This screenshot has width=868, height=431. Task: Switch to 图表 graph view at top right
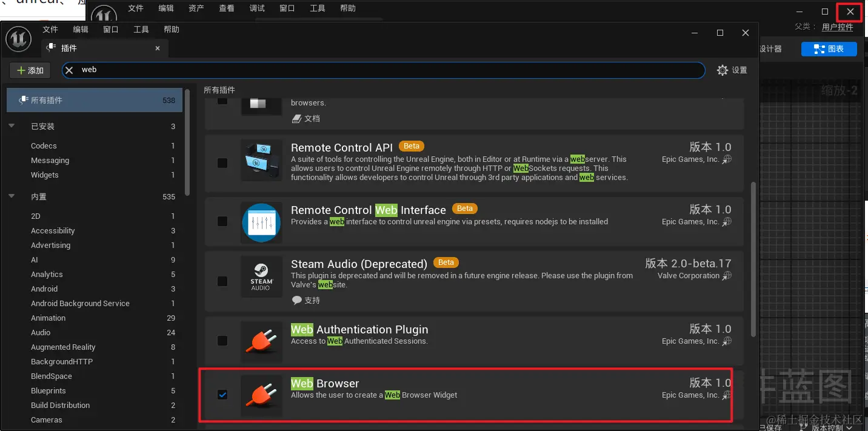(x=829, y=49)
